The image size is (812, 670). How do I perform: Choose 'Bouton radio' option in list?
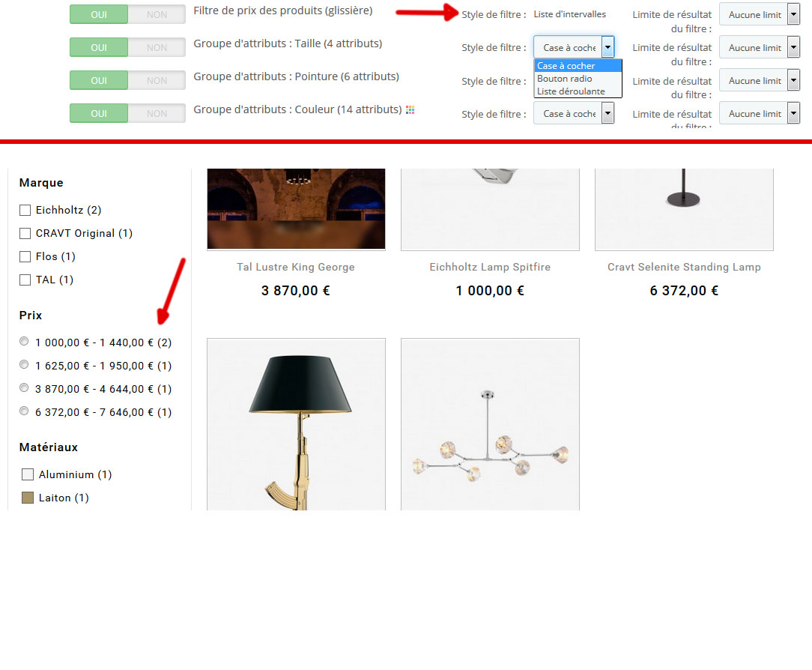point(578,79)
